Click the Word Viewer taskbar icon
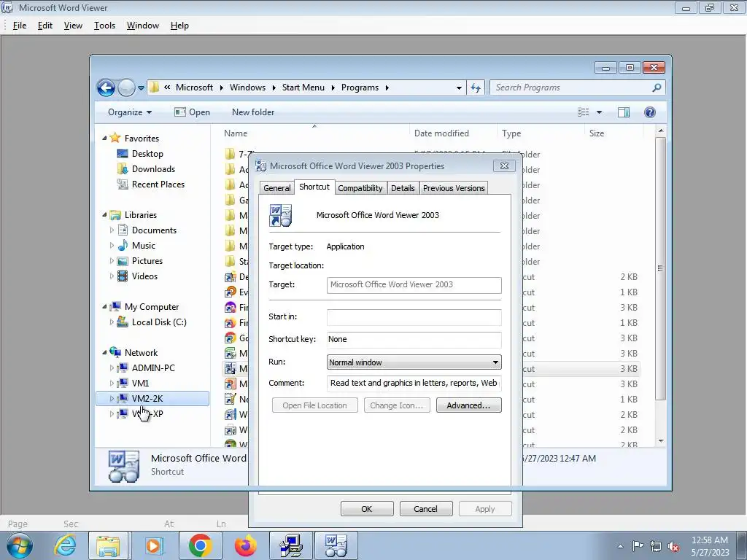Viewport: 747px width, 560px height. (336, 545)
